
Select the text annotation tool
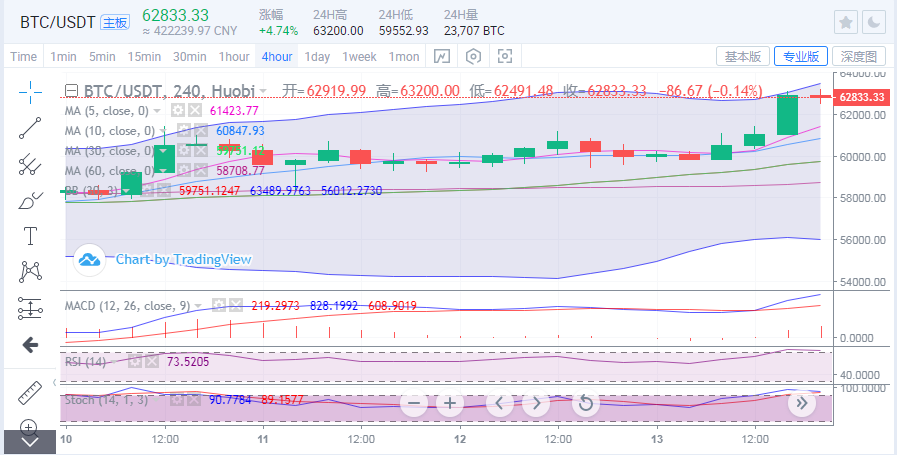[x=29, y=236]
